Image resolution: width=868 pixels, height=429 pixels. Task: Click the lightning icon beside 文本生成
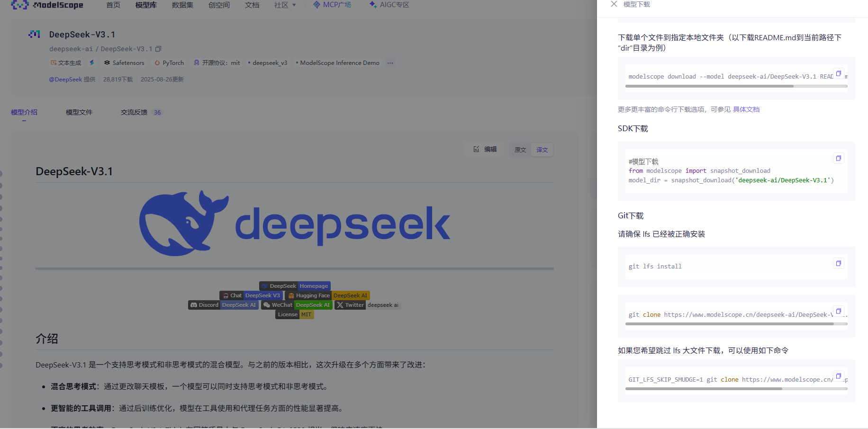point(92,63)
